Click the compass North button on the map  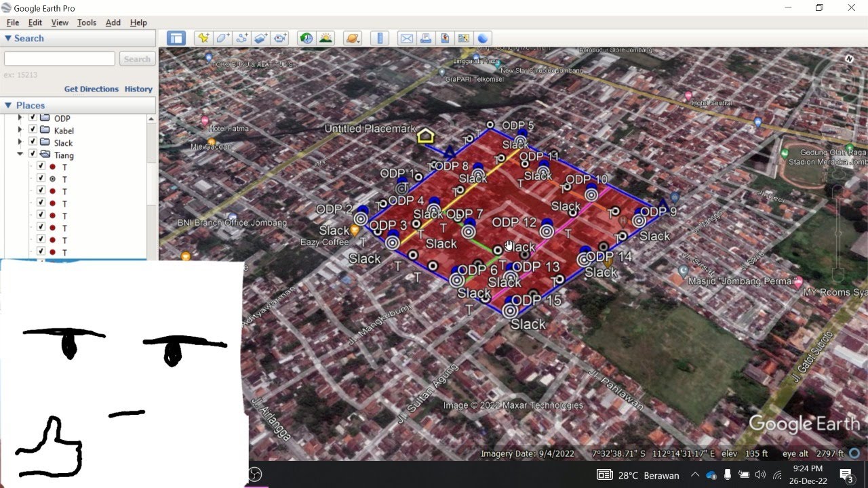(849, 59)
